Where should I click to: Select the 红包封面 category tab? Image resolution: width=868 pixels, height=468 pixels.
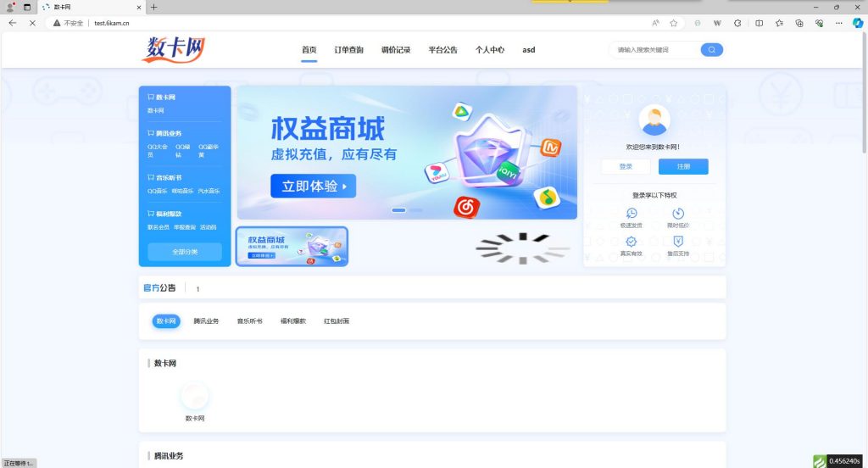coord(337,321)
